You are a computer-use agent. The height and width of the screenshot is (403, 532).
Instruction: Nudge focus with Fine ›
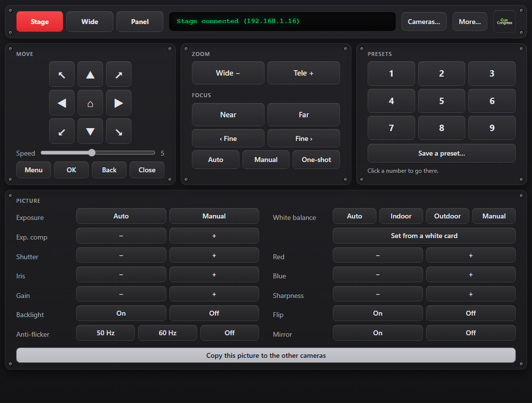[x=304, y=138]
